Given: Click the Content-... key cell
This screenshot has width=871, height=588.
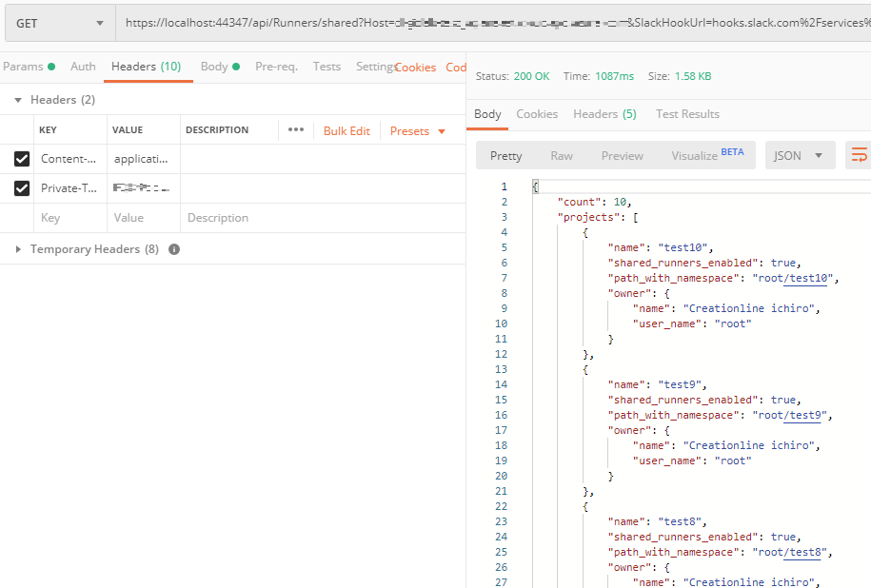Looking at the screenshot, I should coord(70,159).
